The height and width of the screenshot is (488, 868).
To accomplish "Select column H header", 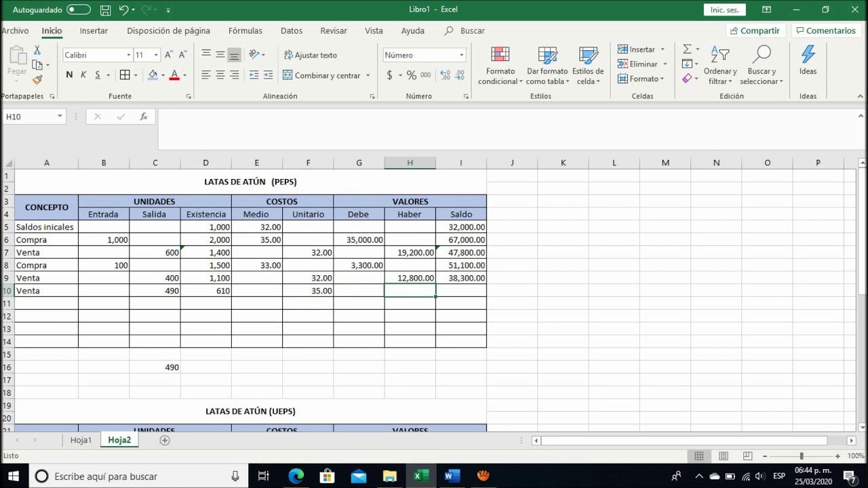I will point(410,163).
